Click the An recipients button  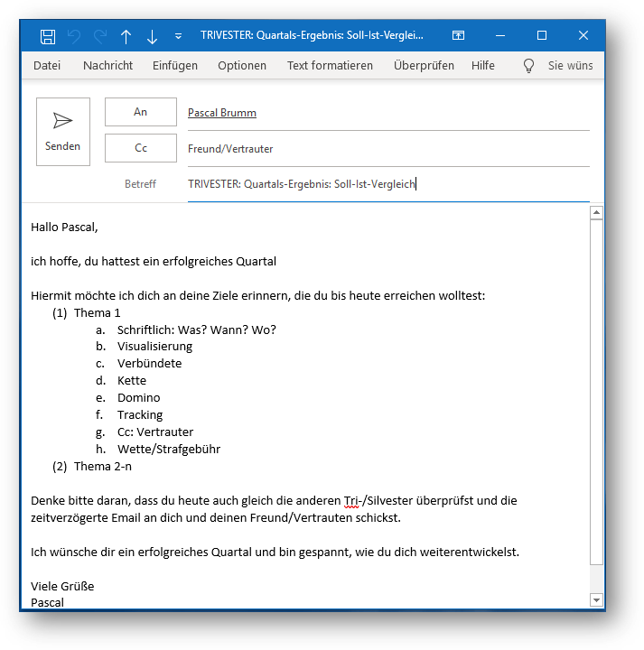pos(141,112)
